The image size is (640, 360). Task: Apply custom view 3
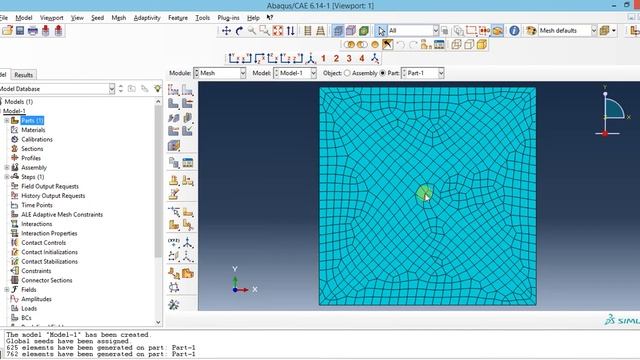tap(349, 59)
